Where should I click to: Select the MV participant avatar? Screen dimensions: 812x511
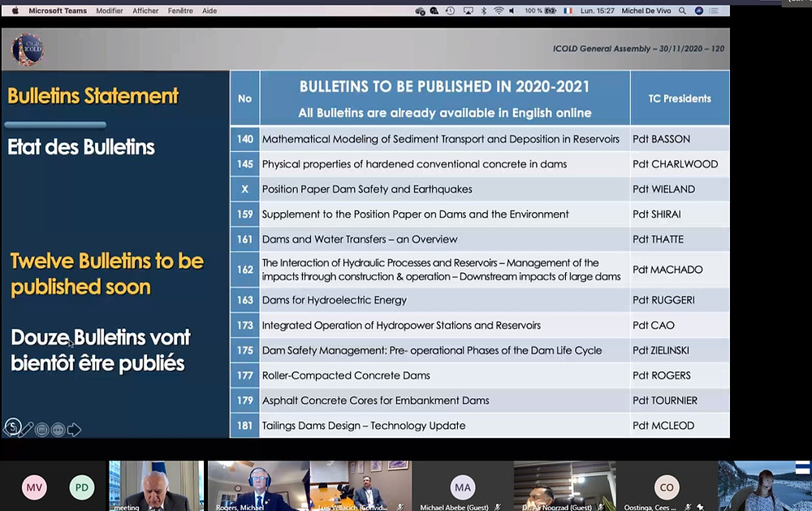click(34, 487)
